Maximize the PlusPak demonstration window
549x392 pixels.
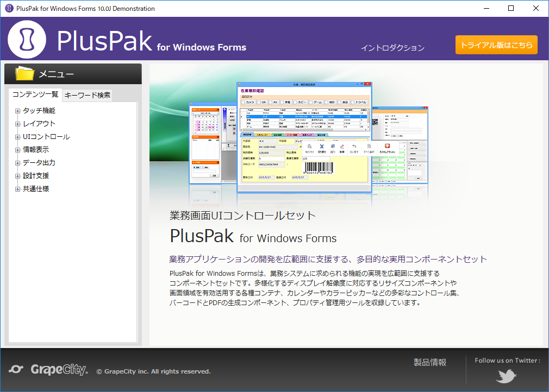coord(511,8)
